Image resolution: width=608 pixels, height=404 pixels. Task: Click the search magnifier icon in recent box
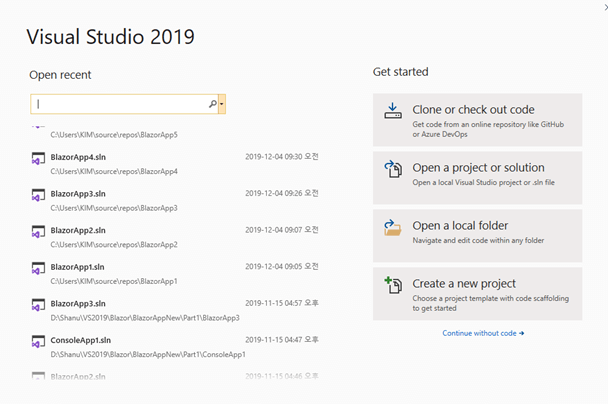[212, 104]
